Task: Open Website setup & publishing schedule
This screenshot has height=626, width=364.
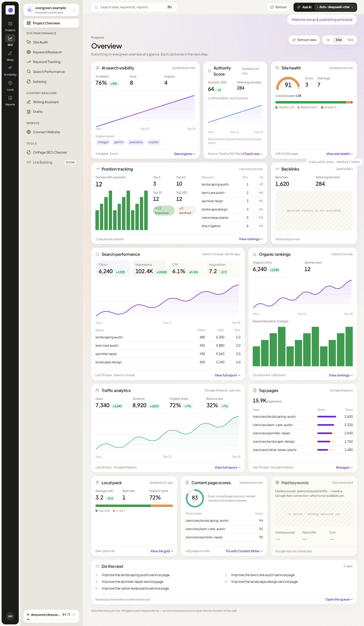Action: point(322,20)
